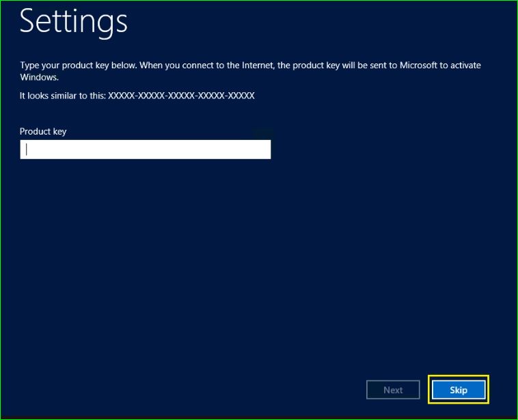Click the letter 'S' in the Settings title
The image size is (518, 420).
coord(29,22)
